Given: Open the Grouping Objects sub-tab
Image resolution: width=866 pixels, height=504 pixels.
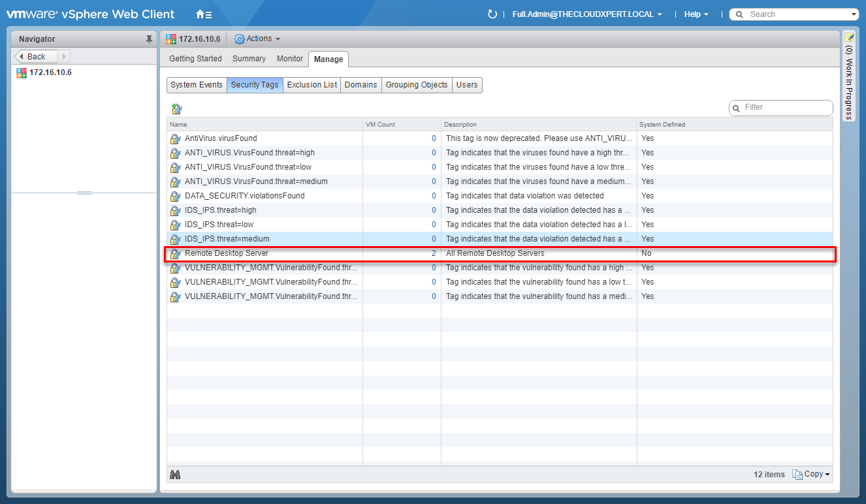Looking at the screenshot, I should pos(417,85).
